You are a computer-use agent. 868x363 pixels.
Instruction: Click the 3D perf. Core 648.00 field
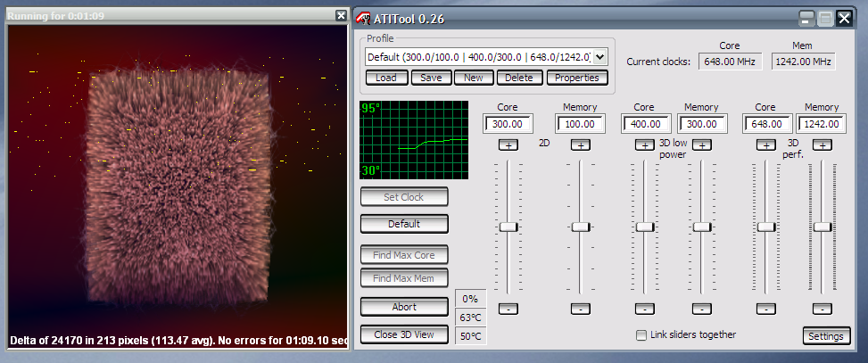coord(766,124)
